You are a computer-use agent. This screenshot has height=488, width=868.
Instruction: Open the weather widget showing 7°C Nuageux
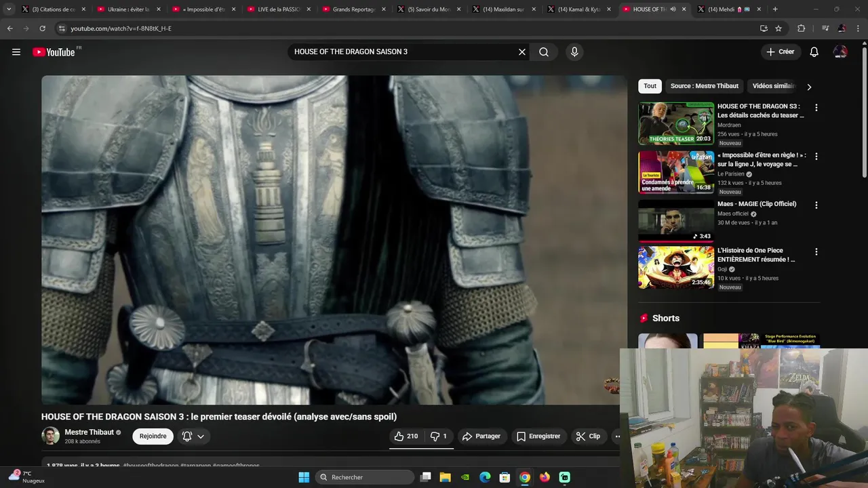(27, 476)
